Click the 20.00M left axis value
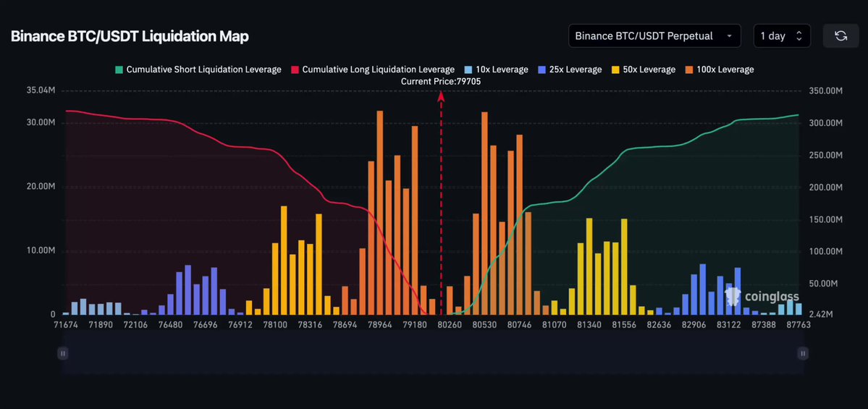 click(x=41, y=187)
